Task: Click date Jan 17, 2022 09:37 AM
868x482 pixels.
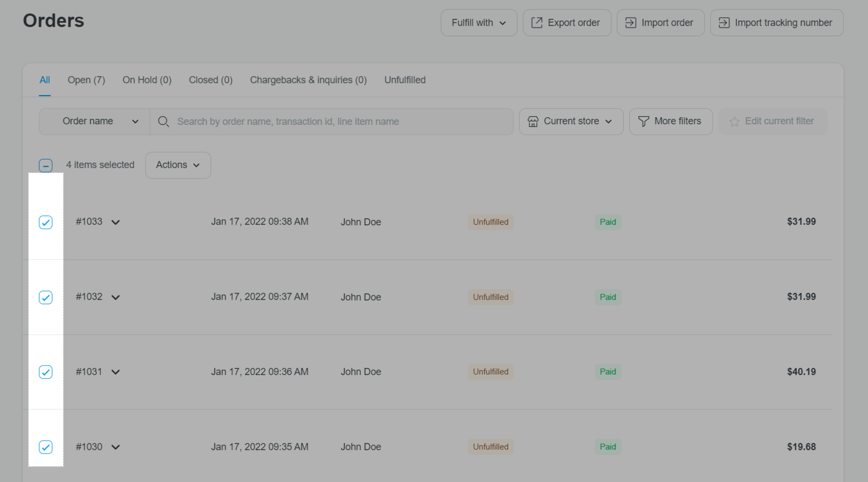Action: 260,296
